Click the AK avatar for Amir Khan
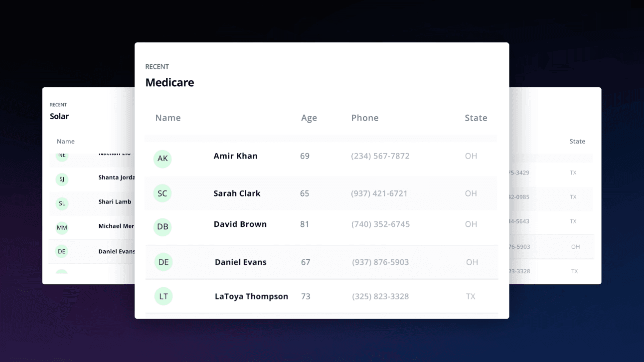 [162, 159]
